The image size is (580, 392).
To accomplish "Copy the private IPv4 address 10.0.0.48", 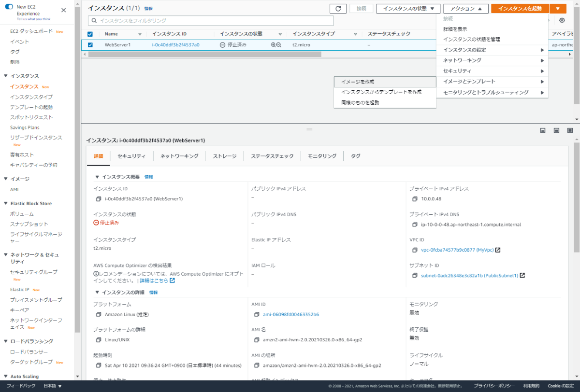I will pos(415,198).
